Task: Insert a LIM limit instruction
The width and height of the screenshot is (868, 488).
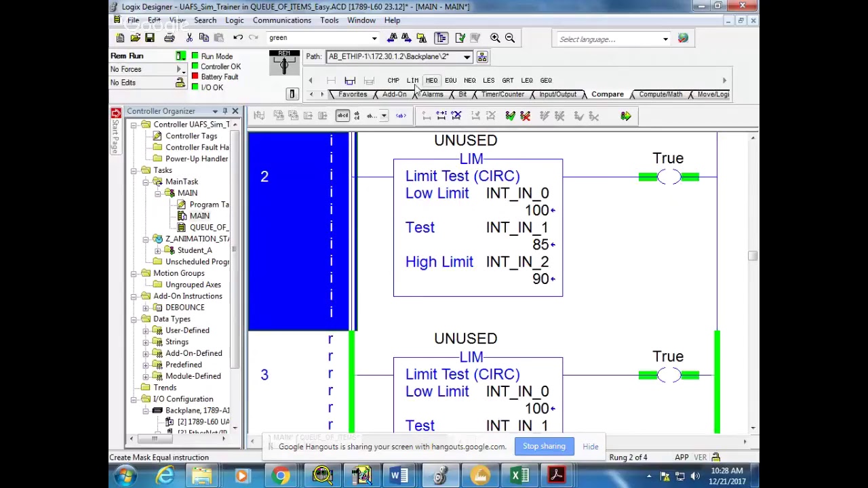Action: (x=412, y=80)
